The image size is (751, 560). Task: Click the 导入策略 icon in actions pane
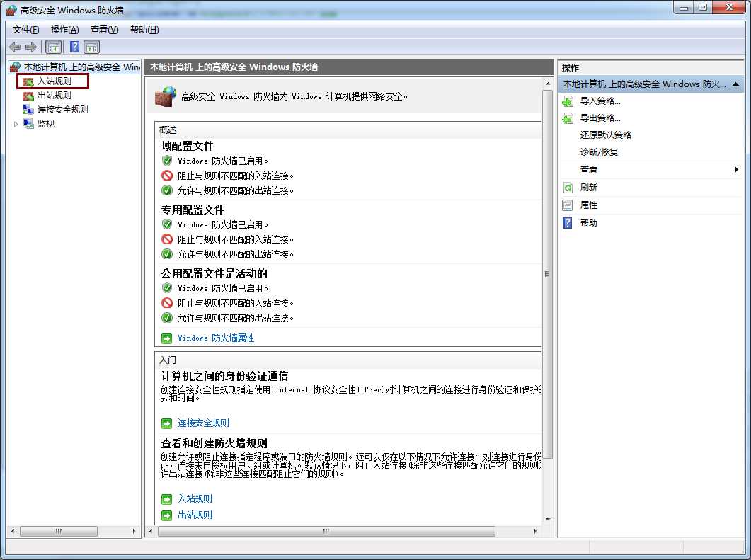click(568, 101)
